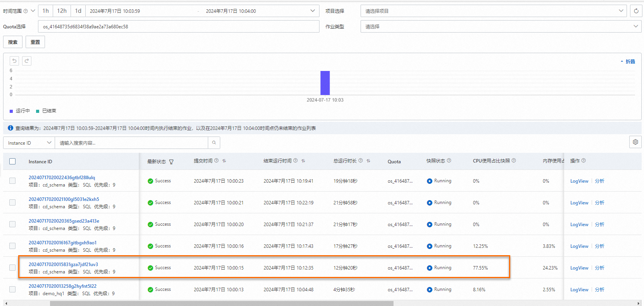Collapse the chart with 折叠

click(628, 61)
